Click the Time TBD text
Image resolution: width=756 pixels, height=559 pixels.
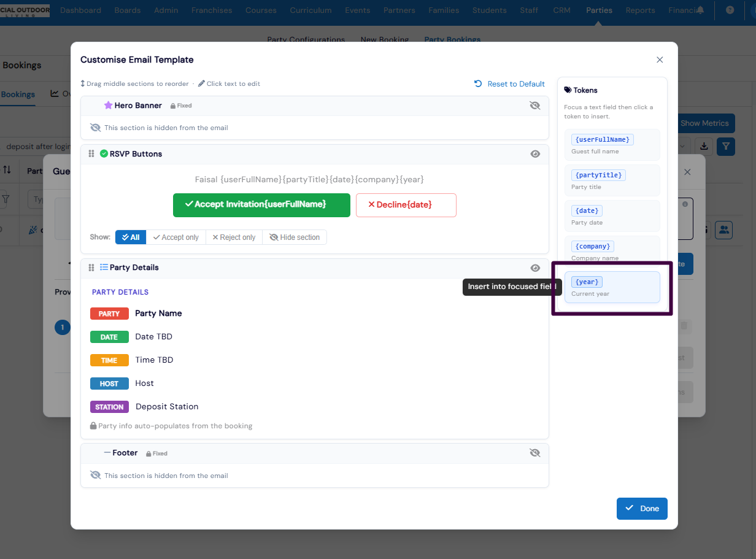[154, 360]
